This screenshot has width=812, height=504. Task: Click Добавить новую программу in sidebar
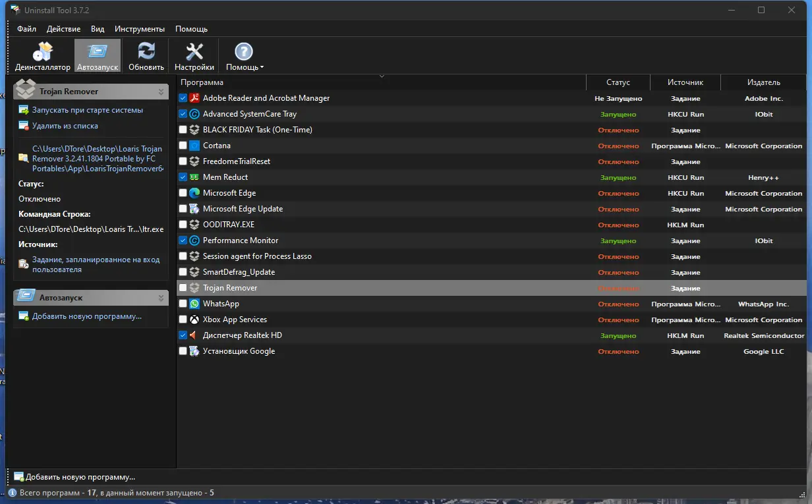(x=87, y=316)
